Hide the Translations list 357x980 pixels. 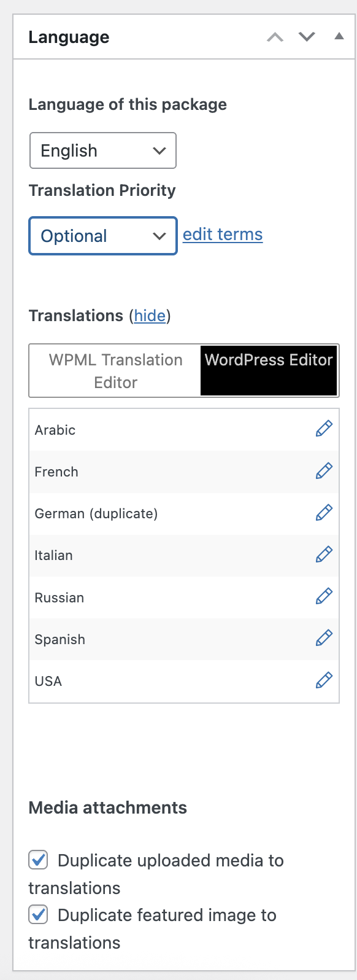tap(150, 316)
